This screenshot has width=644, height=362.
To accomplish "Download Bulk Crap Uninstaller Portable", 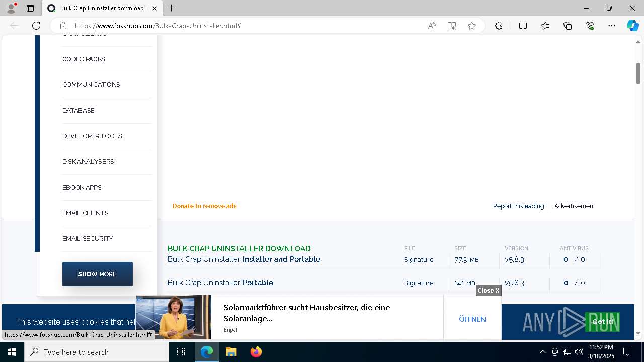I will [x=220, y=283].
